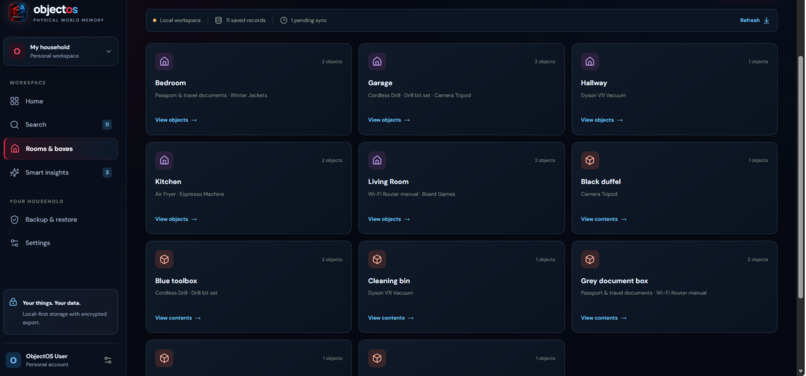
Task: Open the My household workspace dropdown
Action: coord(61,51)
